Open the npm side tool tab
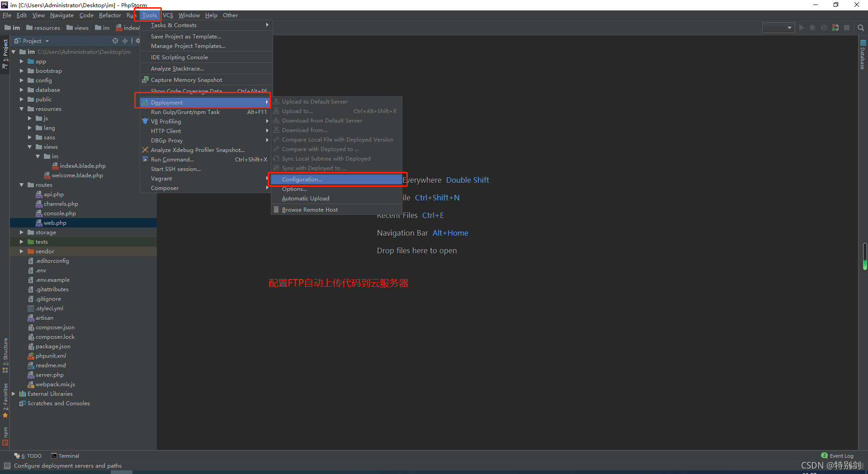The image size is (868, 474). click(x=5, y=436)
